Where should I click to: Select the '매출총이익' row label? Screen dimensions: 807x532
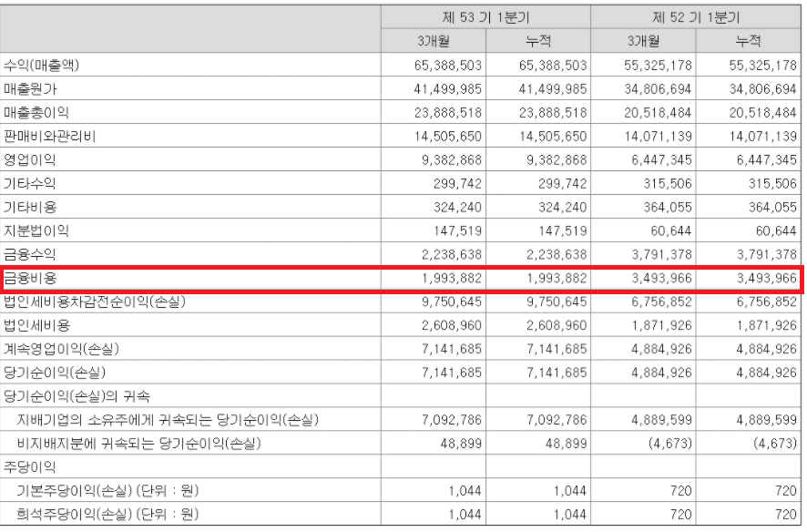(x=36, y=113)
